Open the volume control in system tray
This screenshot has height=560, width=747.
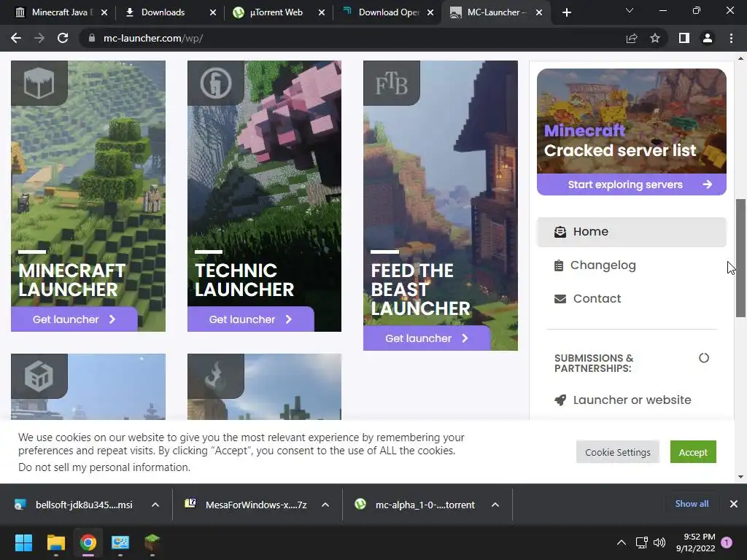pyautogui.click(x=659, y=542)
